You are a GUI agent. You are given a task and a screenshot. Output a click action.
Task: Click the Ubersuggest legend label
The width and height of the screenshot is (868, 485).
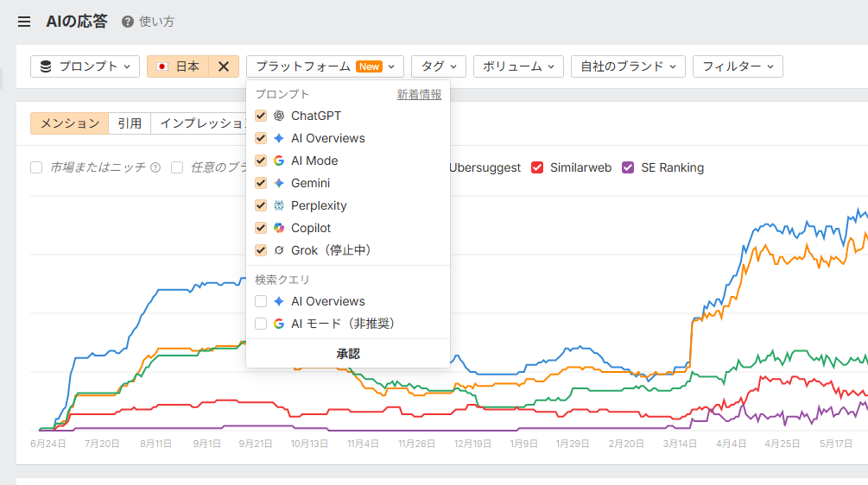coord(485,167)
